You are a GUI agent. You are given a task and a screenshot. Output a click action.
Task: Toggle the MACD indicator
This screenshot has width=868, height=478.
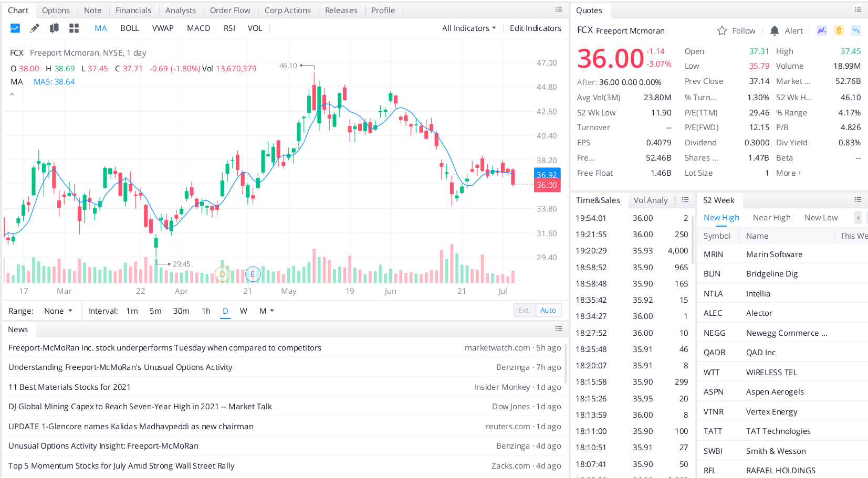point(198,28)
